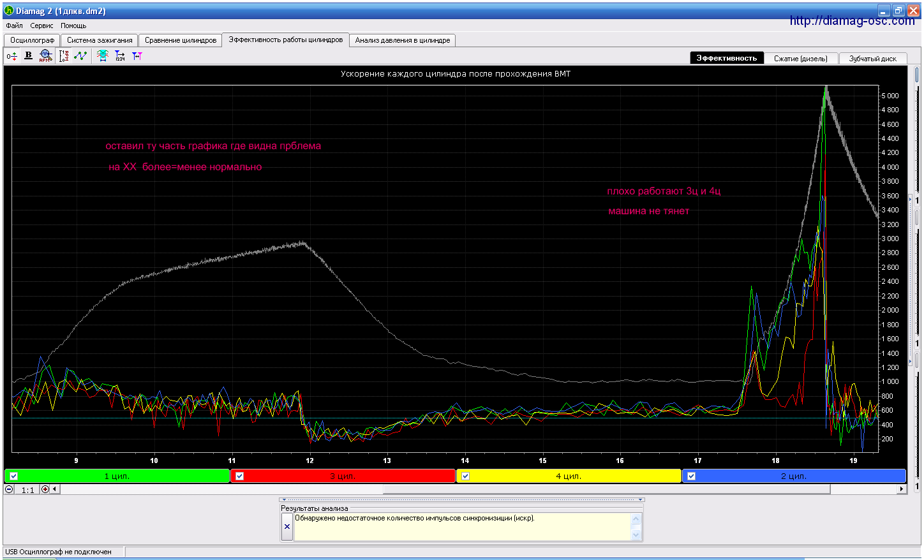Click the red 3 цил. color bar
Screen dimensions: 924x560
click(x=343, y=476)
